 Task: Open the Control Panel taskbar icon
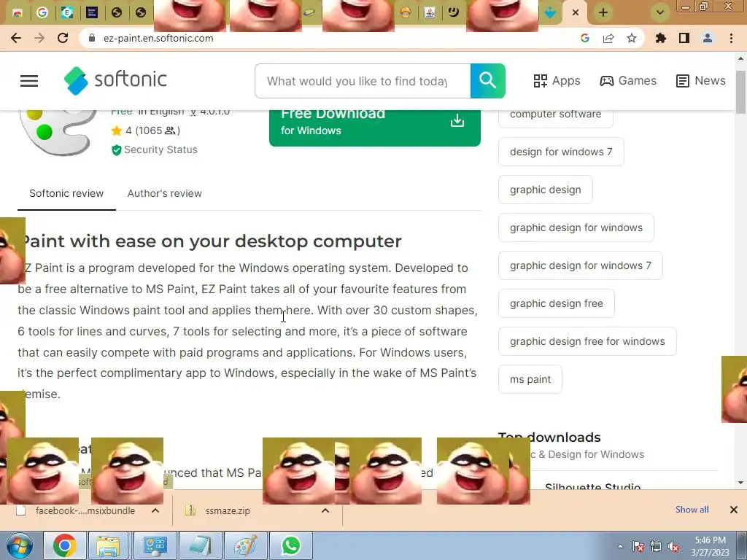[x=155, y=545]
